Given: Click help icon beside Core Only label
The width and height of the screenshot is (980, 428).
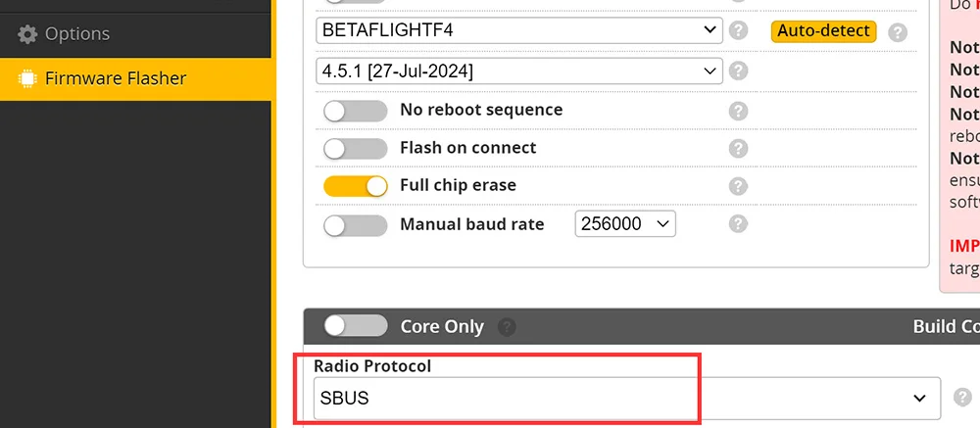Looking at the screenshot, I should (507, 327).
